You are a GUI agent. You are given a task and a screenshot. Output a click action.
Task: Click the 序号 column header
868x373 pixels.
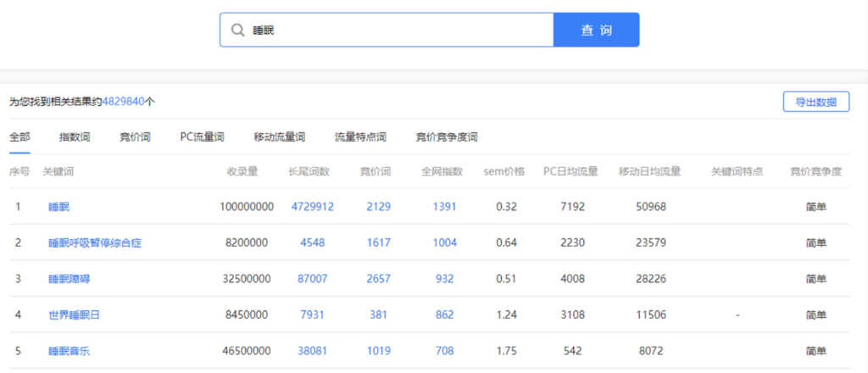point(19,171)
